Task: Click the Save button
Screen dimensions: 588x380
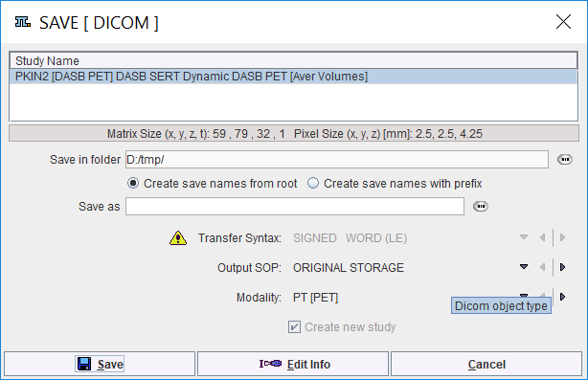Action: [100, 364]
